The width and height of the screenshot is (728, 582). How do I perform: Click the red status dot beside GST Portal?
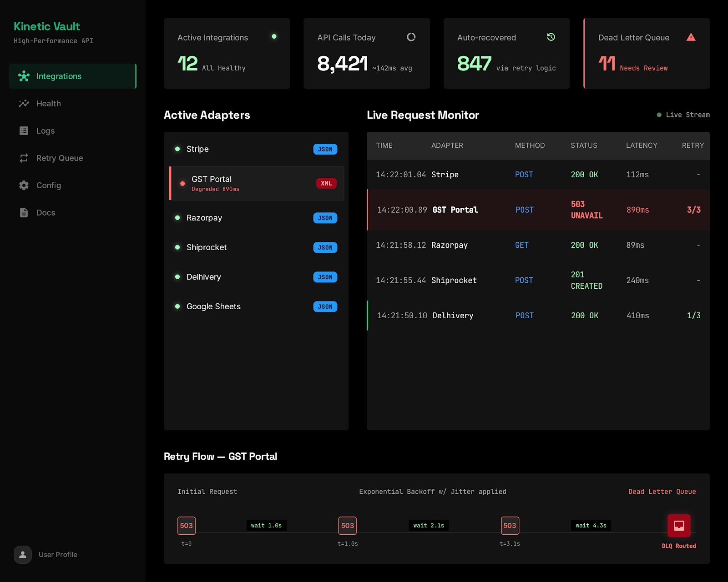pos(182,184)
